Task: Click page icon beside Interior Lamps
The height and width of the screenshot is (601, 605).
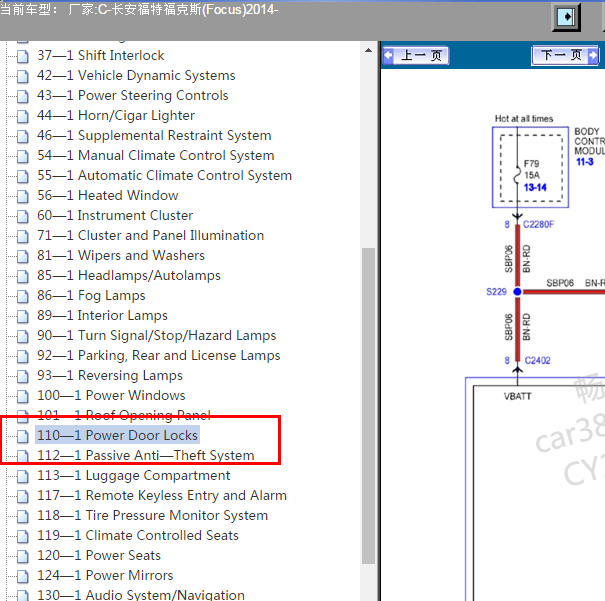Action: click(23, 316)
